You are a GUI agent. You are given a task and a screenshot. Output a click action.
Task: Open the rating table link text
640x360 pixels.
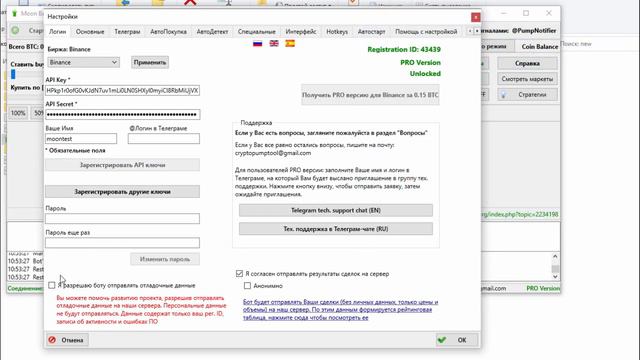(x=340, y=310)
